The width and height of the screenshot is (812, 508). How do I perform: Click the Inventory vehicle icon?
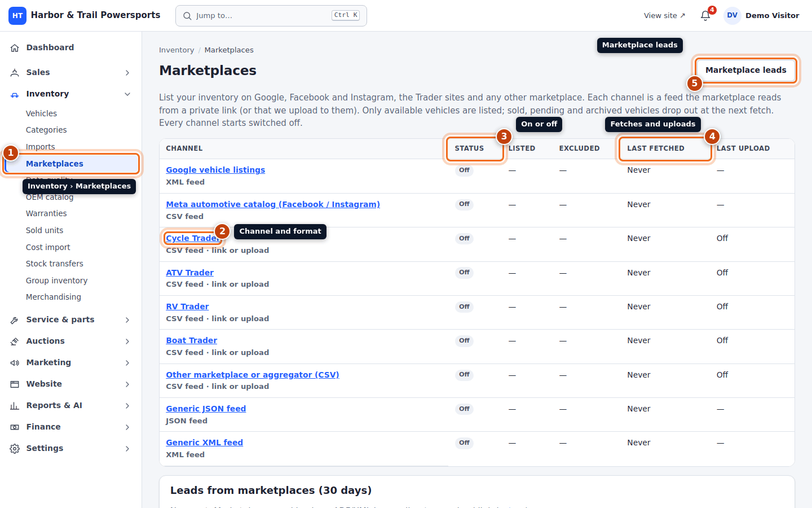click(x=15, y=94)
